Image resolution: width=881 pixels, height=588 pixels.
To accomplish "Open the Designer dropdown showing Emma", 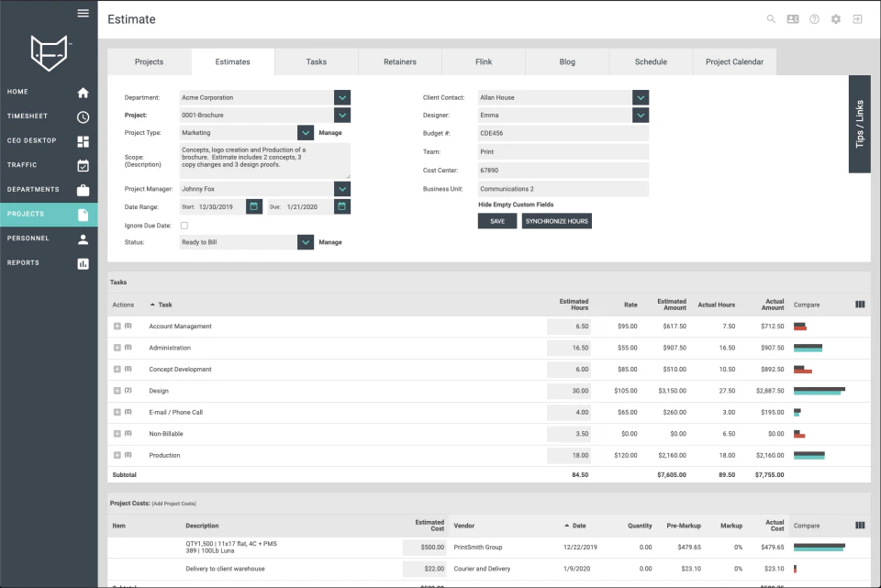I will click(x=639, y=115).
